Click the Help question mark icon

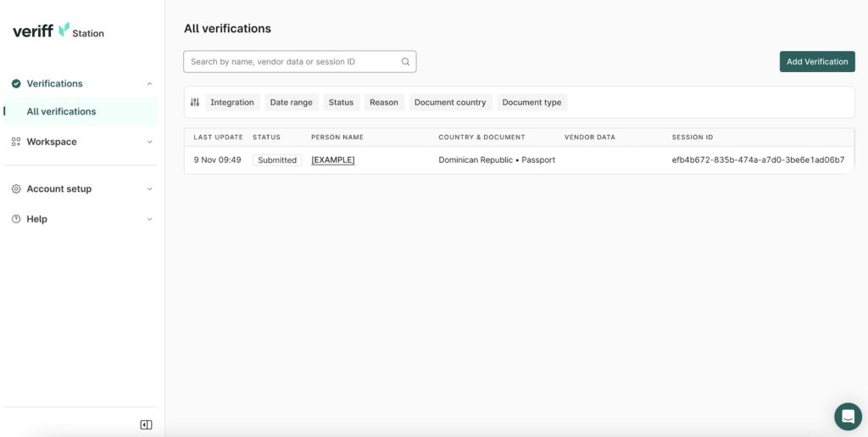(x=16, y=219)
